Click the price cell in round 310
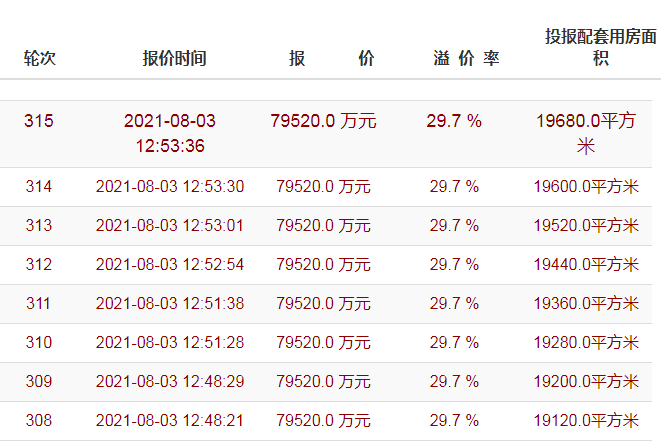Screen dimensions: 661x441 click(323, 342)
